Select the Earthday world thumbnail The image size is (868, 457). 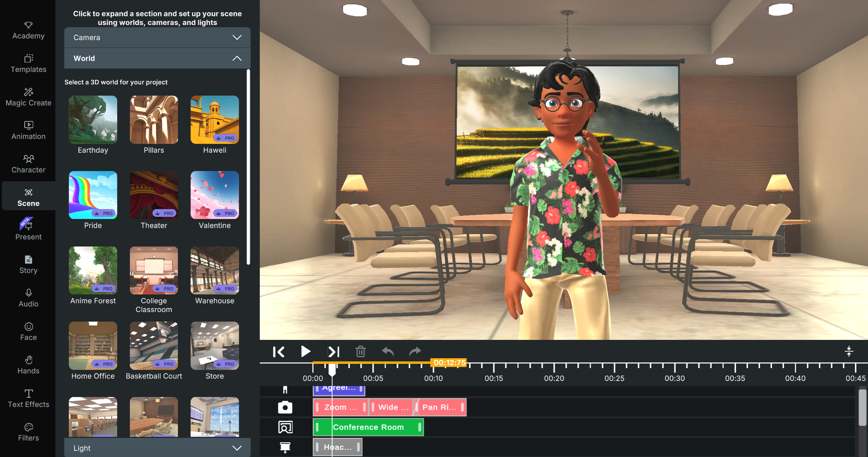(92, 120)
